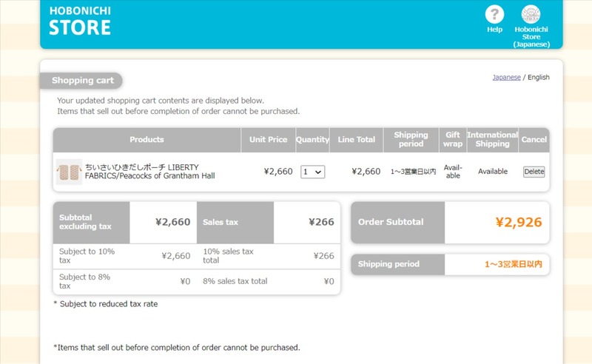Image resolution: width=592 pixels, height=364 pixels.
Task: Select the Unit Price column header
Action: (268, 140)
